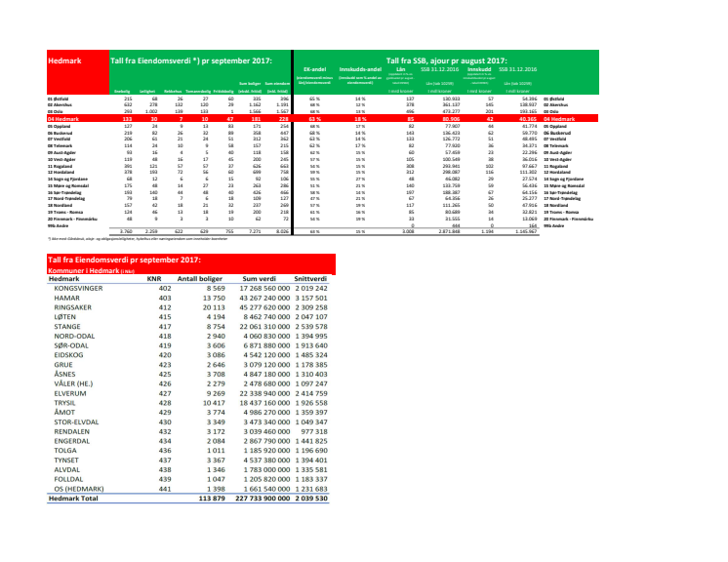
Task: Click the 'Innskudds-andel' column header
Action: pos(360,69)
